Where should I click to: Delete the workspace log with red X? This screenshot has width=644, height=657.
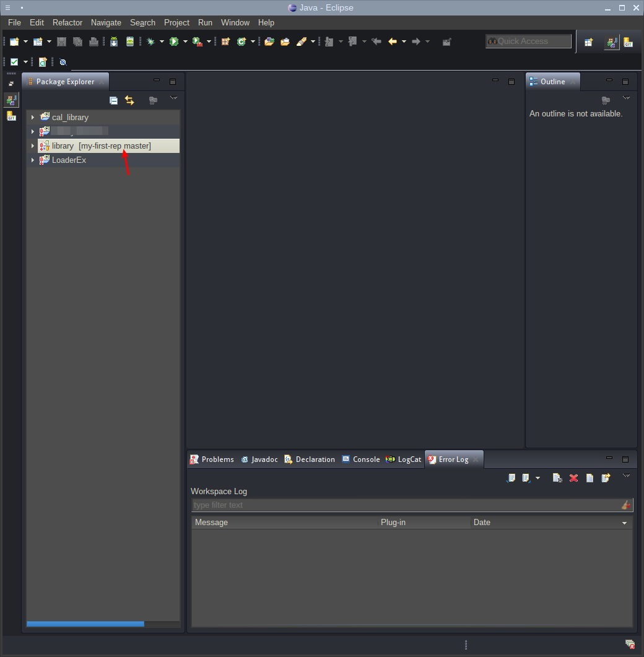(573, 478)
